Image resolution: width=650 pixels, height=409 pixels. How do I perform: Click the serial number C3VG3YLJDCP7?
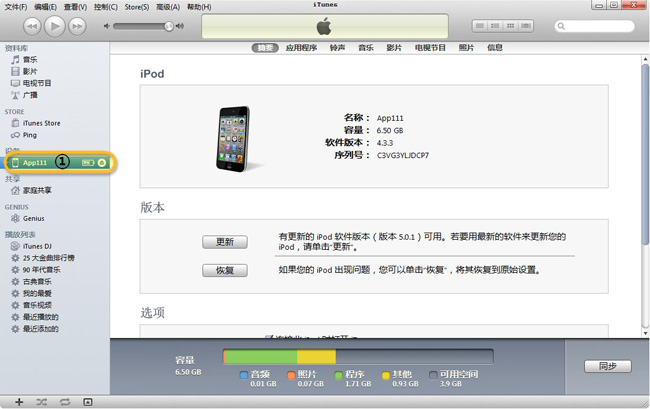(x=403, y=155)
